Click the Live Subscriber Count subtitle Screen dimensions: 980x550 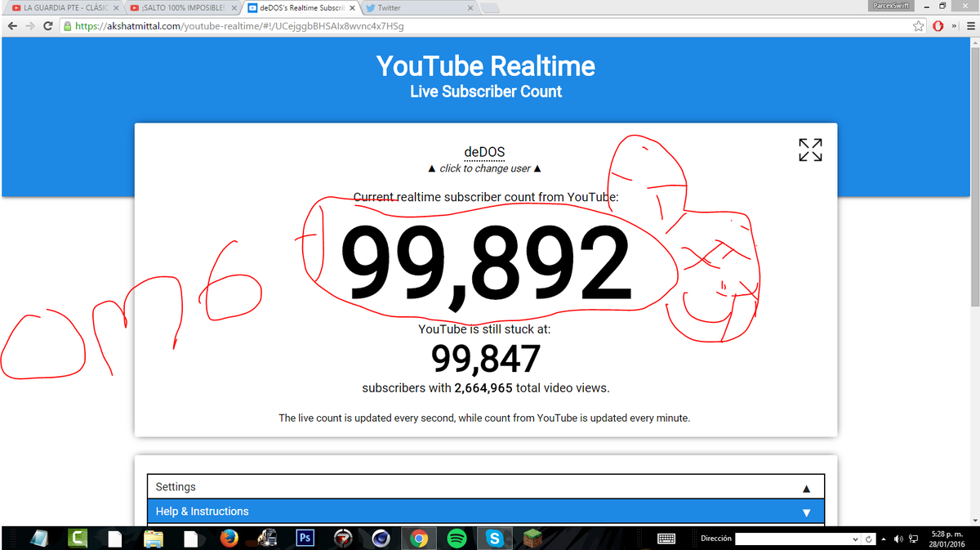486,92
